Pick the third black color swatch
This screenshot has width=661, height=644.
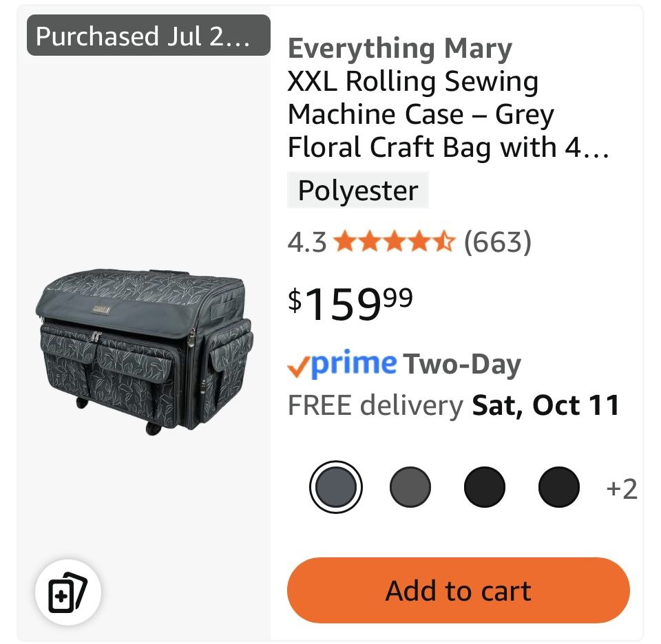click(485, 487)
